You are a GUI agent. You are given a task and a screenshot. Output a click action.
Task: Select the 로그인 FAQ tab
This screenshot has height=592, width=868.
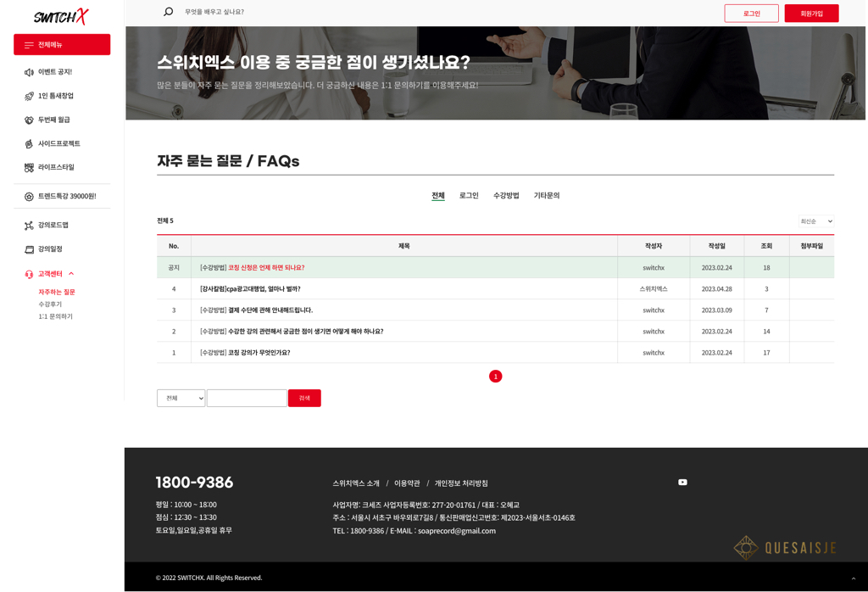pyautogui.click(x=469, y=195)
